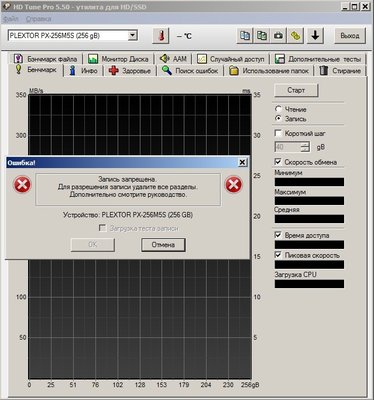Toggle the Скорость обмена checkbox
This screenshot has width=374, height=400.
click(x=278, y=162)
